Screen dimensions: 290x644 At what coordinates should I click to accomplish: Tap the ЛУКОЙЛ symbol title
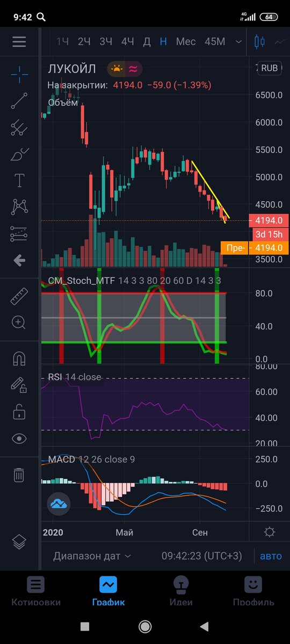coord(72,69)
